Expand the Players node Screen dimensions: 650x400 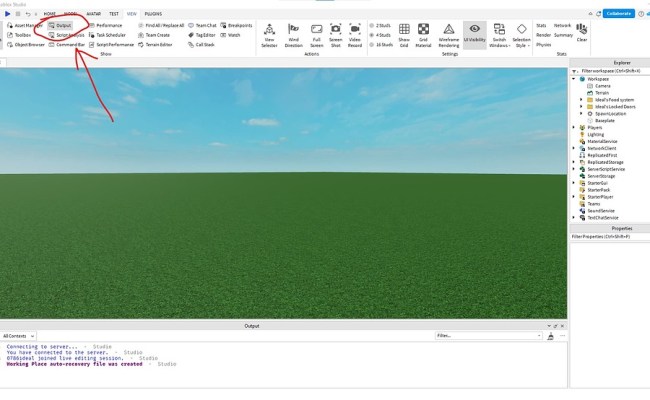(x=574, y=128)
